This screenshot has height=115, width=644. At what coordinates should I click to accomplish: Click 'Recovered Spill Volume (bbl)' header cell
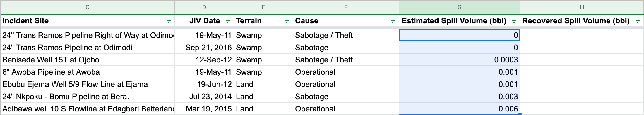(582, 21)
